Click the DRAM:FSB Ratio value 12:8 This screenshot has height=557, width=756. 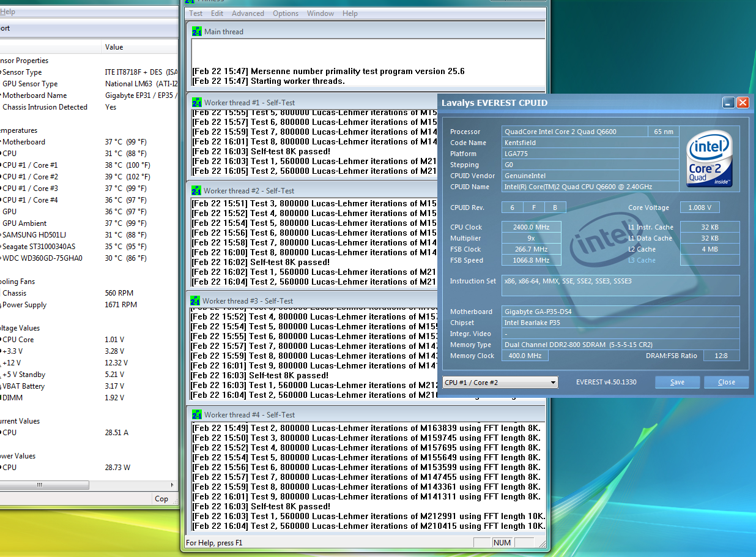722,356
